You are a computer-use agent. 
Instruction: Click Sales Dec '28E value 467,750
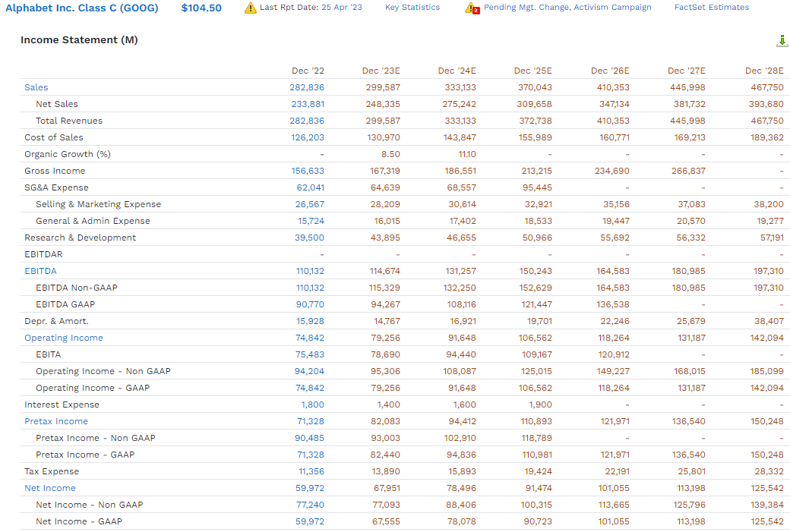point(766,87)
